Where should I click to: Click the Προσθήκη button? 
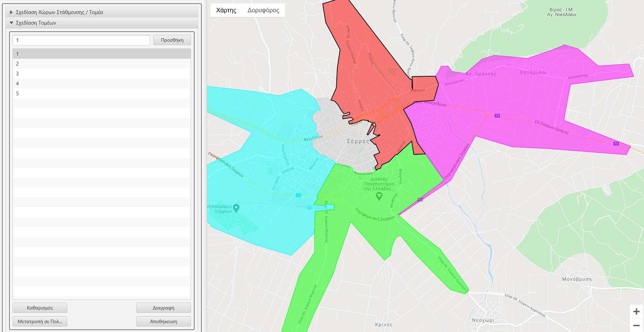point(172,40)
